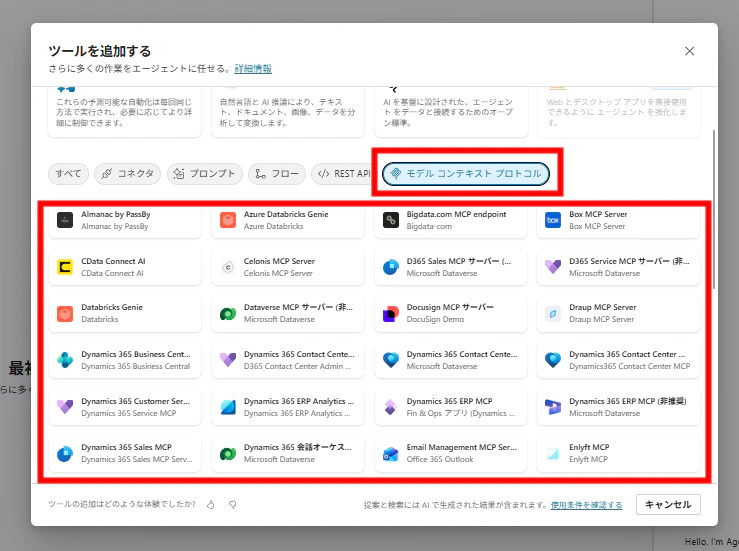Click the Docusign MCP サーバー icon

[x=391, y=313]
